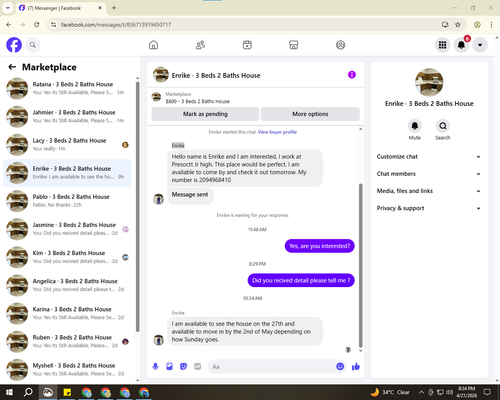
Task: Select the Enrike conversation in list
Action: click(x=67, y=173)
